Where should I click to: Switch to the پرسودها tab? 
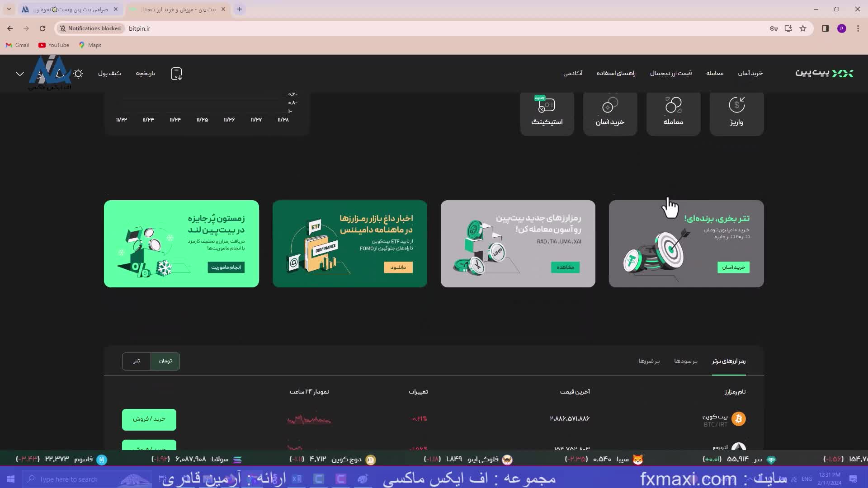[685, 361]
